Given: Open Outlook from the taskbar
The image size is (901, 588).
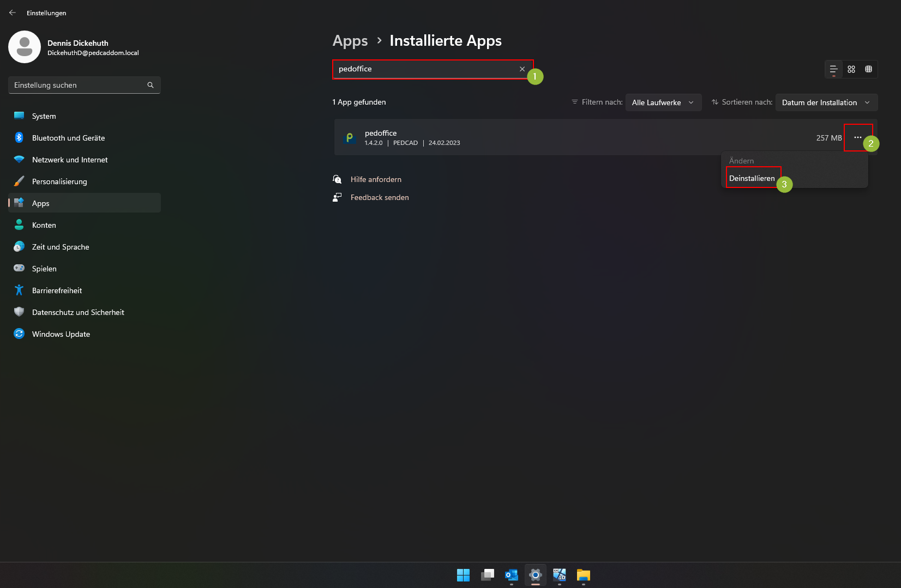Looking at the screenshot, I should coord(511,575).
